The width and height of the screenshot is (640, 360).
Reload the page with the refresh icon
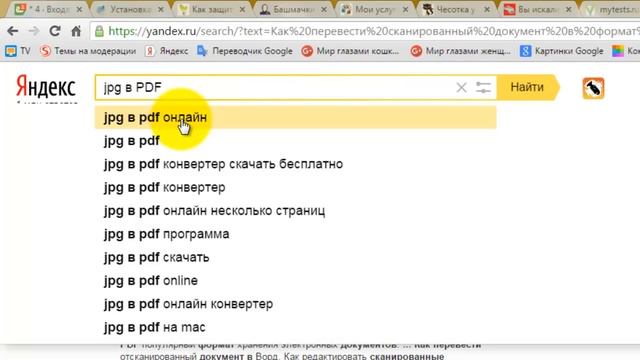click(55, 31)
